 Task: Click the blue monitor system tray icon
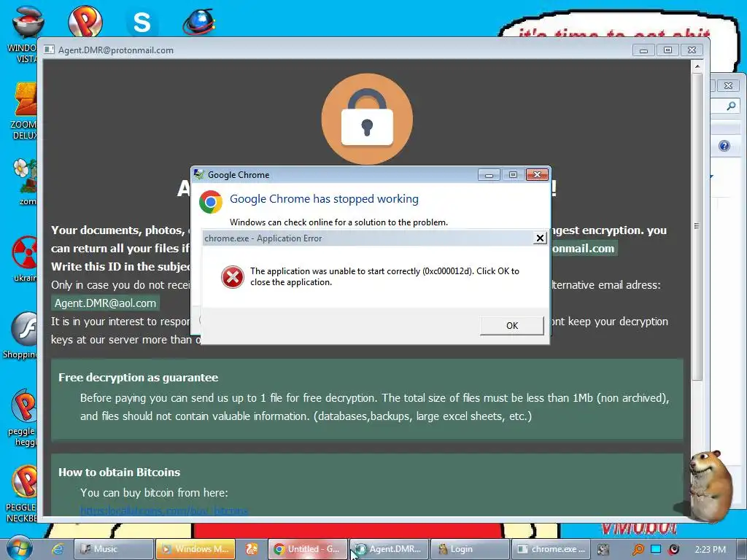[x=656, y=549]
